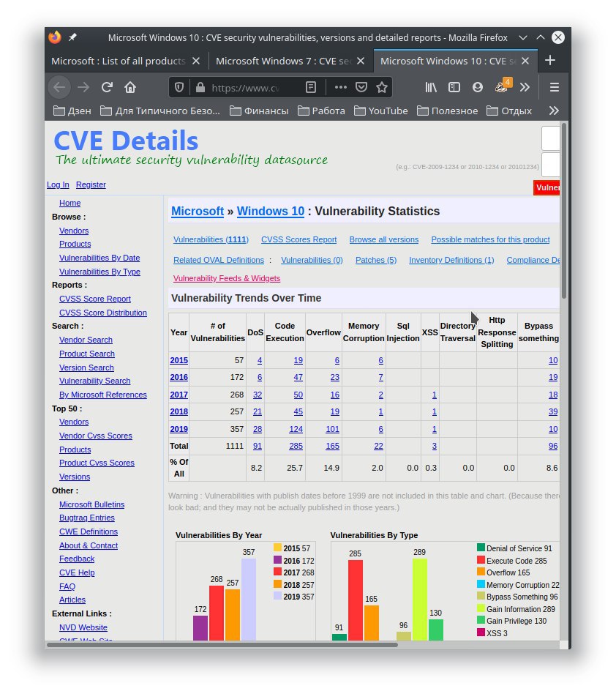Click the Log In link
Viewport: 616px width, 694px height.
click(58, 184)
